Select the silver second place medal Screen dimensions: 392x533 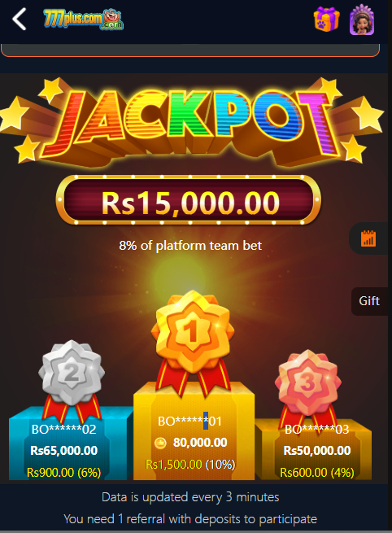pos(72,378)
